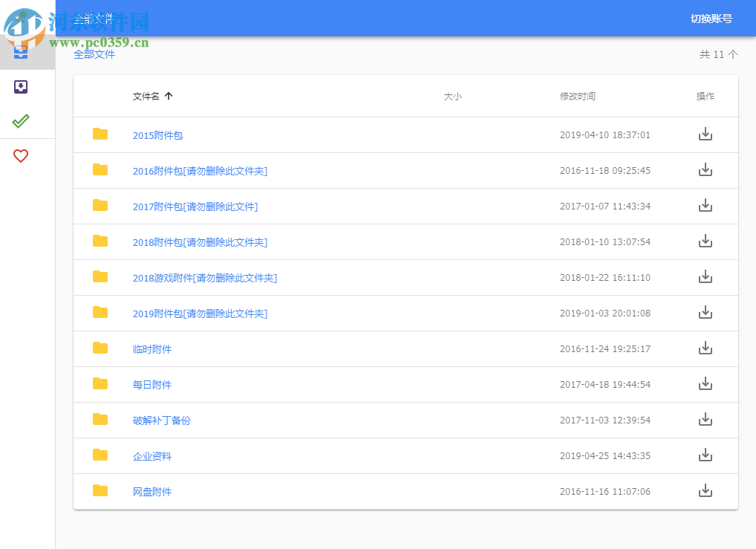Download the 临时附件 folder
756x549 pixels.
[x=705, y=348]
